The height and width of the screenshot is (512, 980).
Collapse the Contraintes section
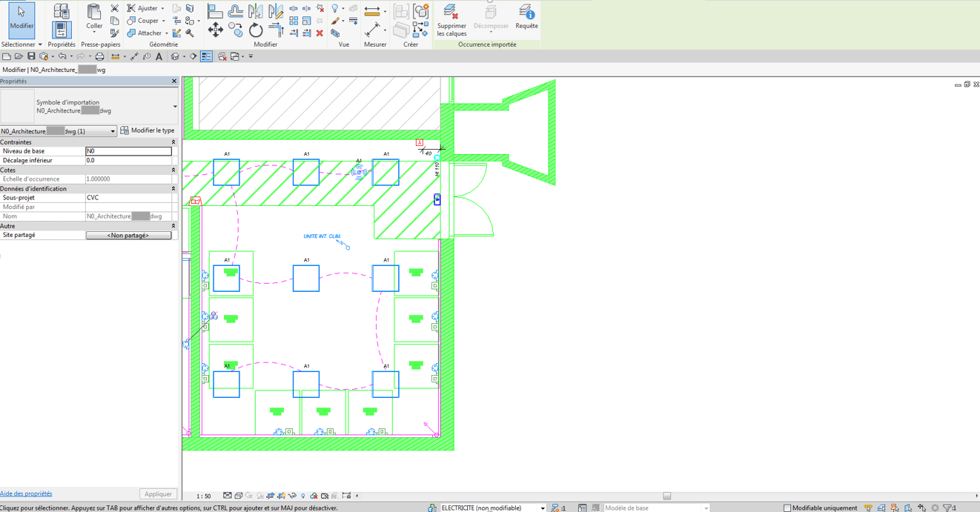(173, 142)
